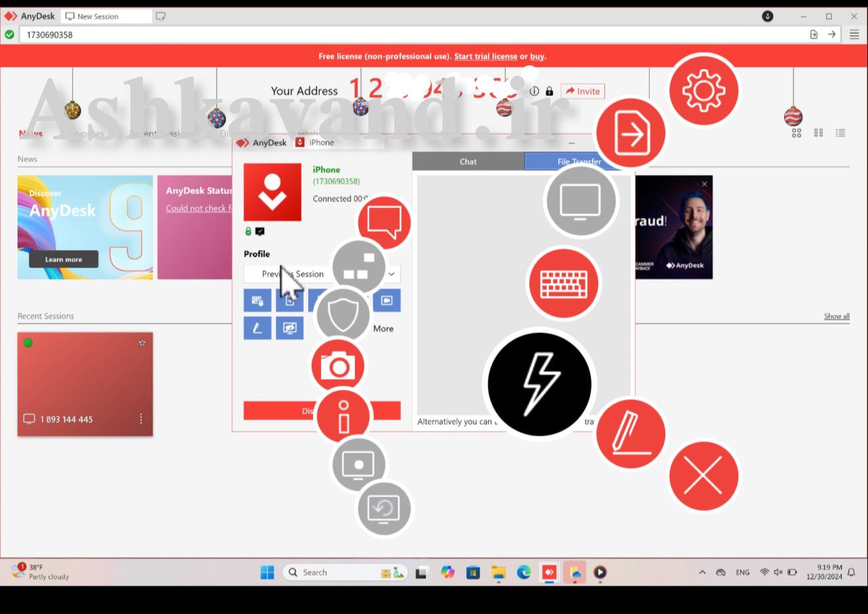Image resolution: width=868 pixels, height=614 pixels.
Task: Click the buy link in banner
Action: [x=537, y=56]
